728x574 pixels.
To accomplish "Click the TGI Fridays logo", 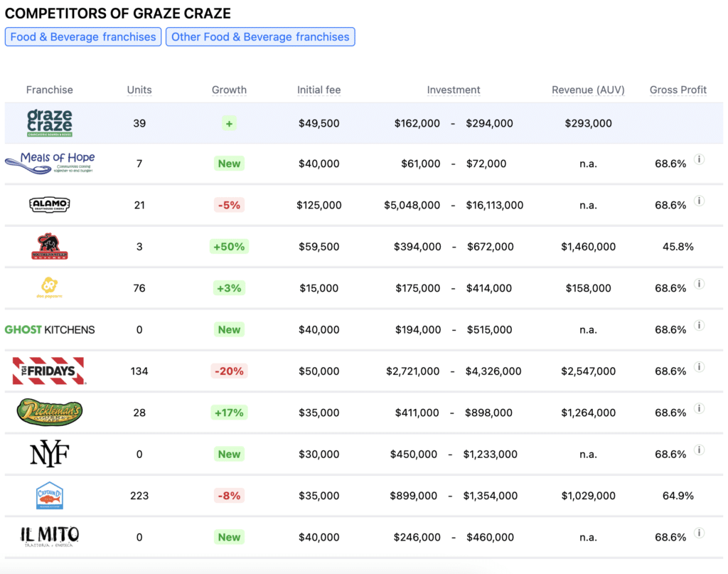I will [50, 371].
